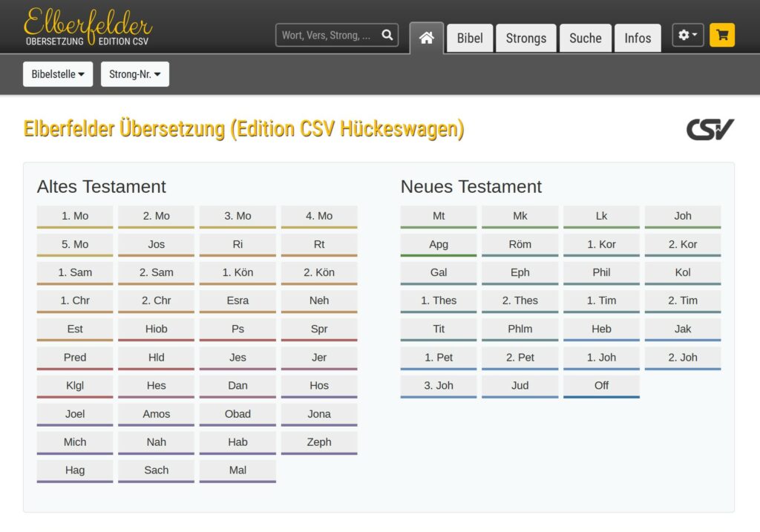Viewport: 760px width, 532px height.
Task: Open the book Röm
Action: (520, 245)
